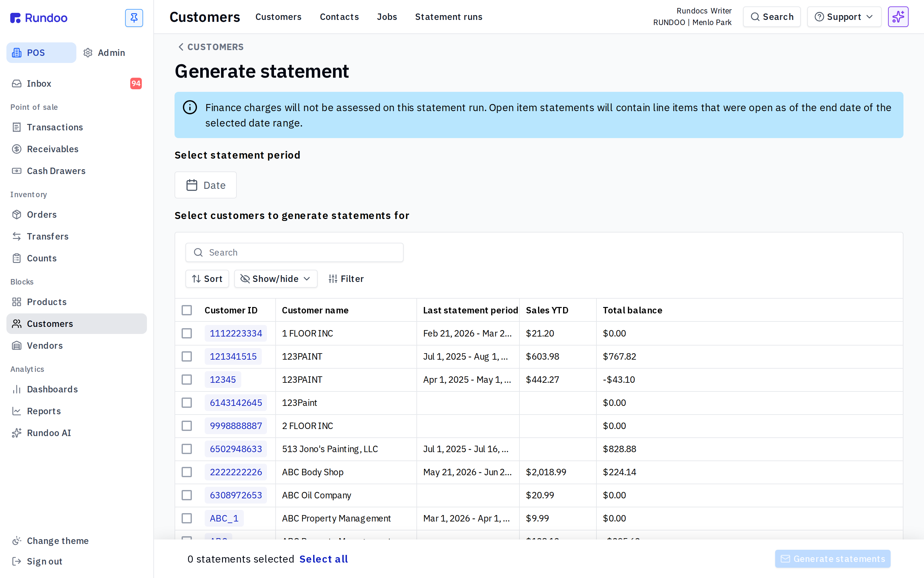
Task: Click the Rundoo AI sparkle icon in sidebar
Action: click(x=17, y=433)
